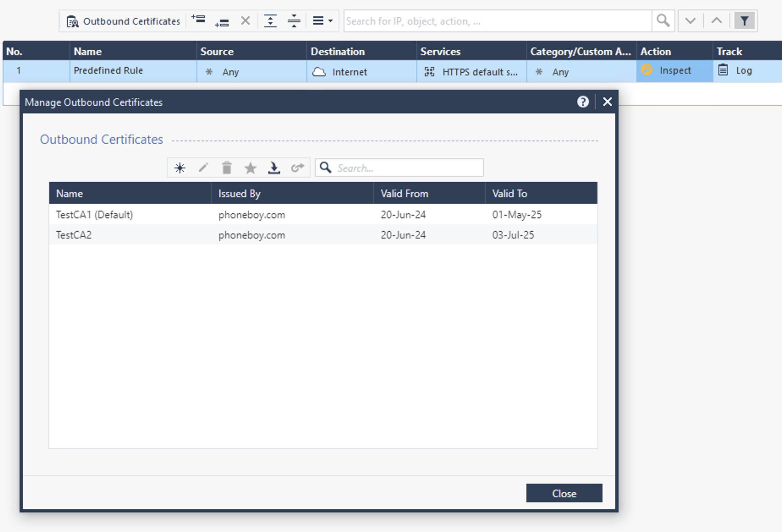Set default certificate with star icon
This screenshot has width=782, height=532.
(251, 168)
